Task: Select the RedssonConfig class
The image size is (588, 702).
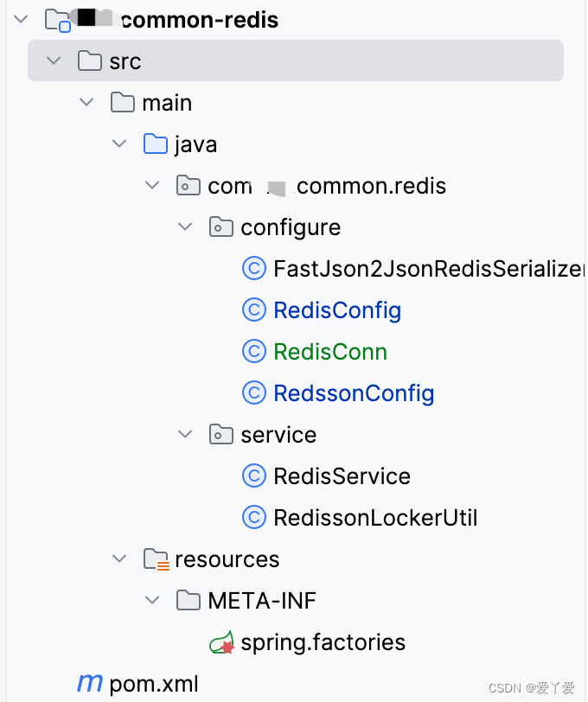Action: [353, 392]
